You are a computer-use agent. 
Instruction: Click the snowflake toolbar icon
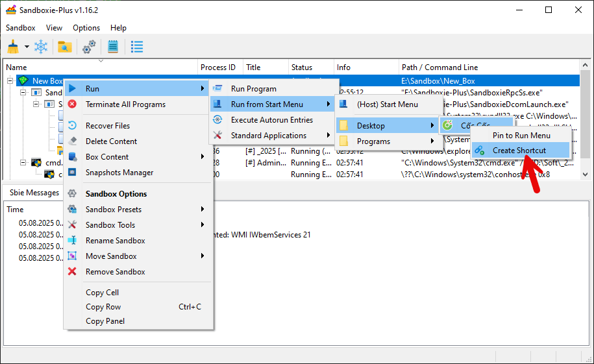(41, 47)
